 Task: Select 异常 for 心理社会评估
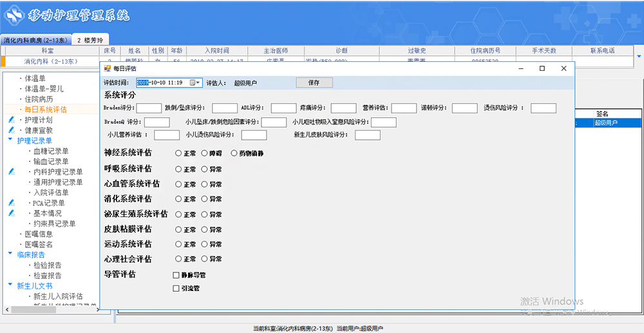point(205,259)
